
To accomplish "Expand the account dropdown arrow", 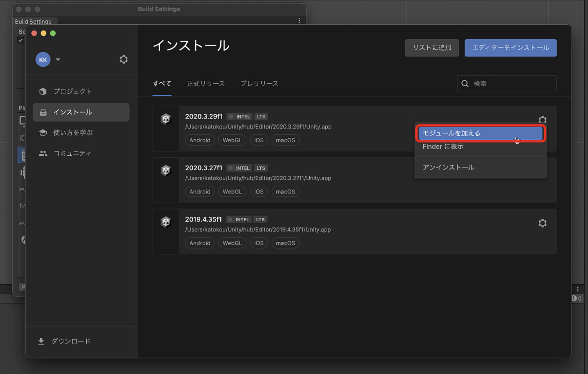I will (58, 60).
